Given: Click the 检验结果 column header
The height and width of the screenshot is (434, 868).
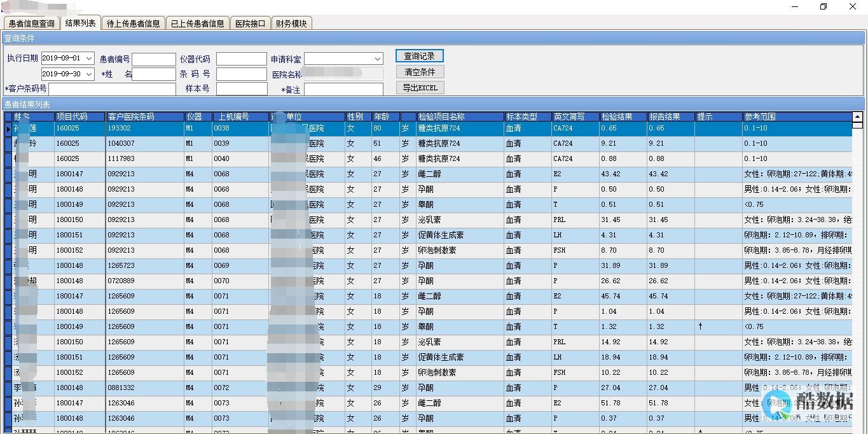Looking at the screenshot, I should click(x=623, y=116).
